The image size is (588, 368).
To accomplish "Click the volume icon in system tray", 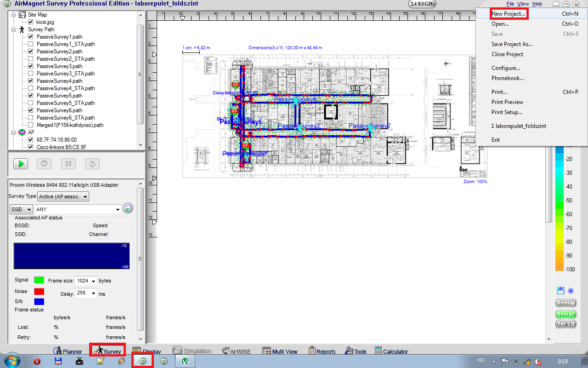I will point(538,362).
